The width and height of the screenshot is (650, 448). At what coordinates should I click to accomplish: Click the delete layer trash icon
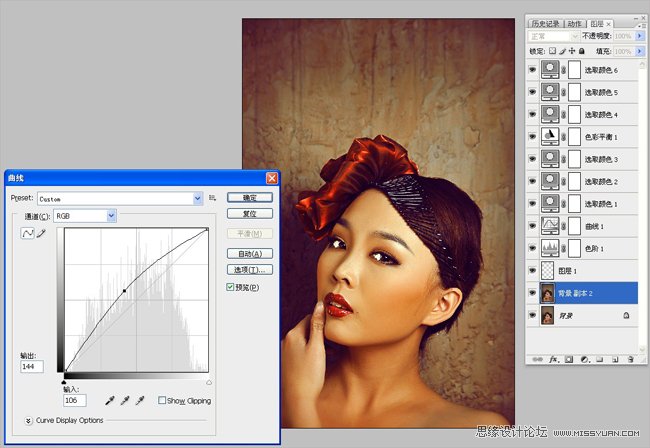pos(631,359)
